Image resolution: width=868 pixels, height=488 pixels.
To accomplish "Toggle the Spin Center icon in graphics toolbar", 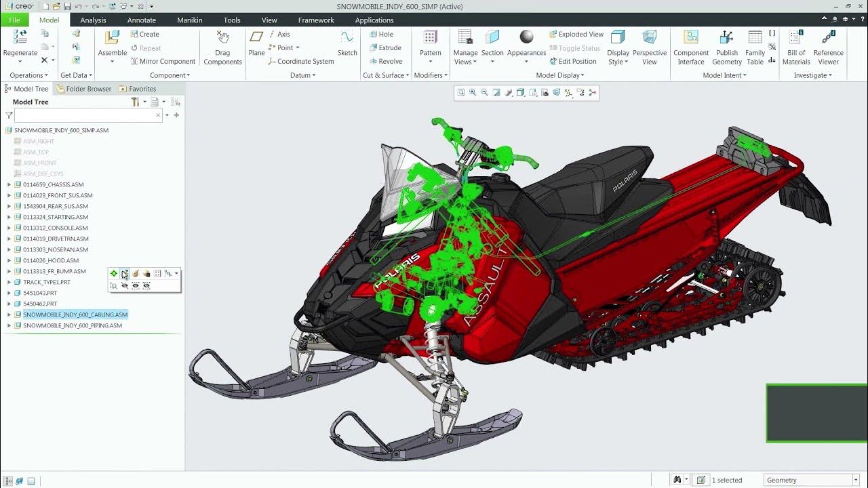I will (593, 92).
